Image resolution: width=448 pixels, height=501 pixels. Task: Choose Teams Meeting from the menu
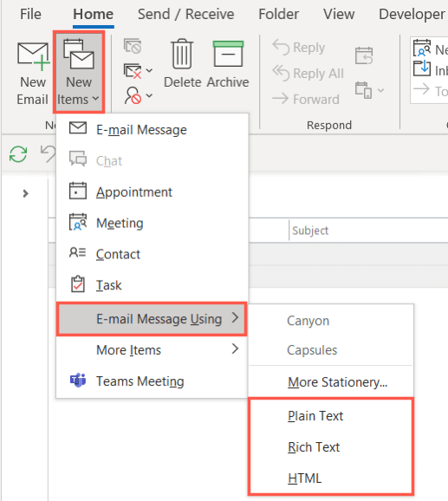(152, 381)
